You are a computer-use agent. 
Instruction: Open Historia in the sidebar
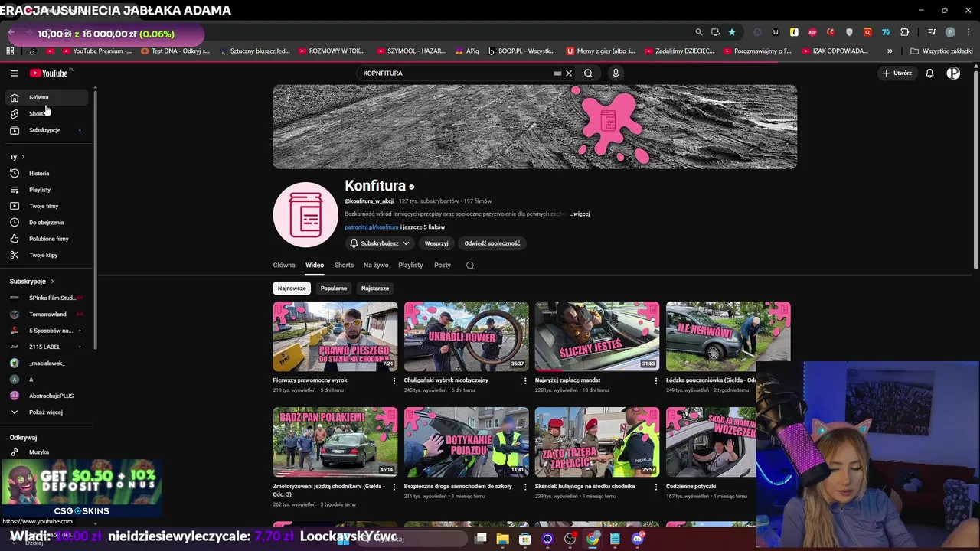[47, 174]
